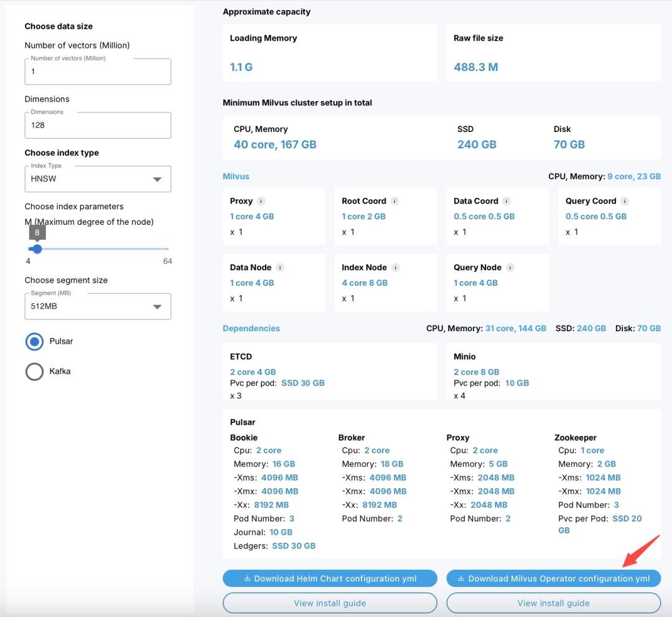View install guide under Milvus Operator button
Image resolution: width=672 pixels, height=617 pixels.
point(553,603)
